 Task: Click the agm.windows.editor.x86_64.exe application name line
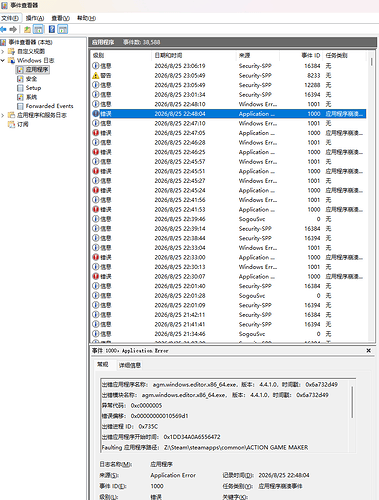(x=220, y=385)
